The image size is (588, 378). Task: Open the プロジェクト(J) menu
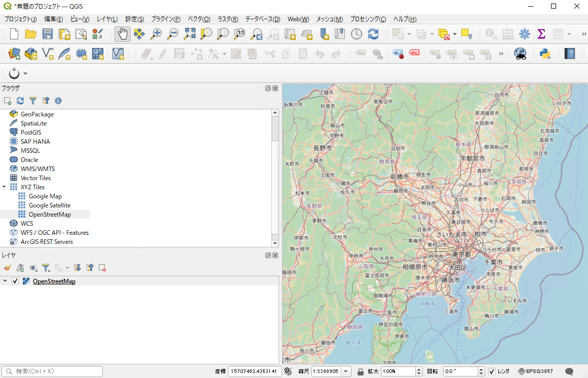coord(21,19)
